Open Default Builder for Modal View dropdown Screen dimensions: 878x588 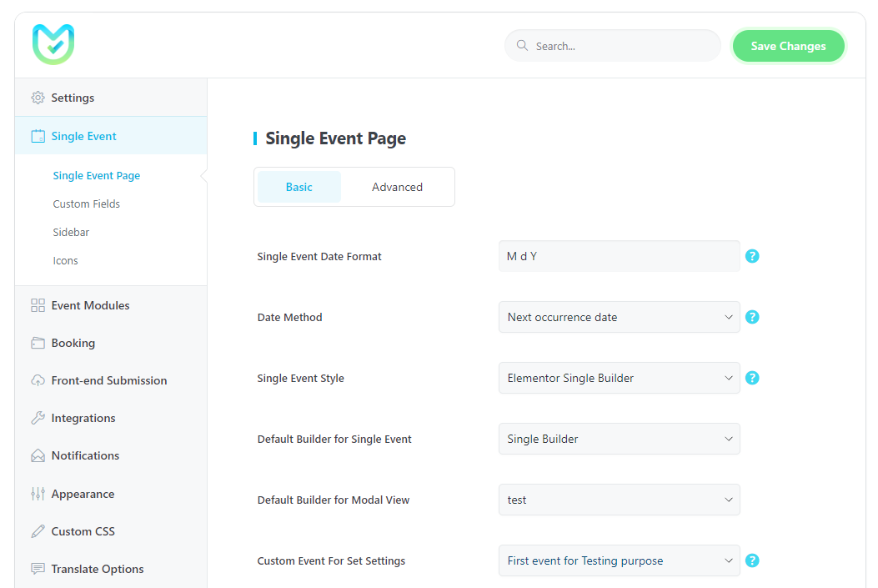pyautogui.click(x=619, y=500)
